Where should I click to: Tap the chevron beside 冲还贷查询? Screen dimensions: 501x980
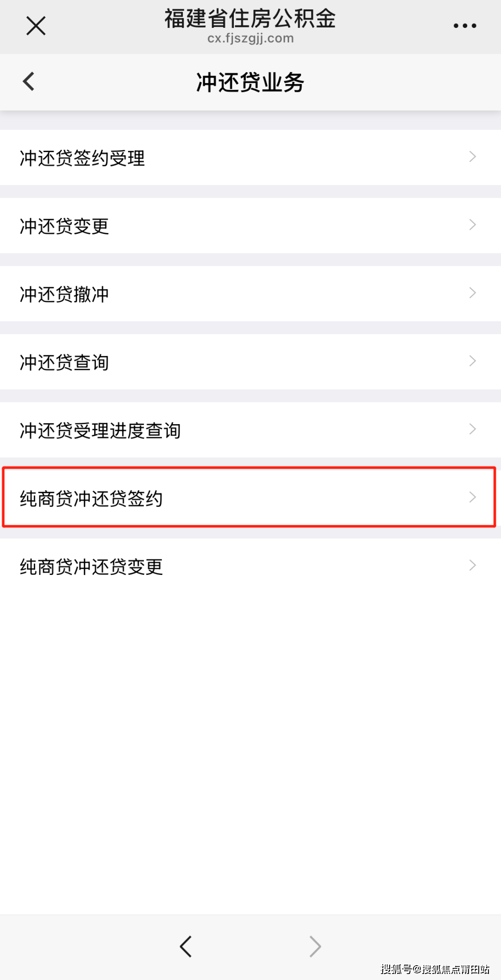pyautogui.click(x=472, y=361)
